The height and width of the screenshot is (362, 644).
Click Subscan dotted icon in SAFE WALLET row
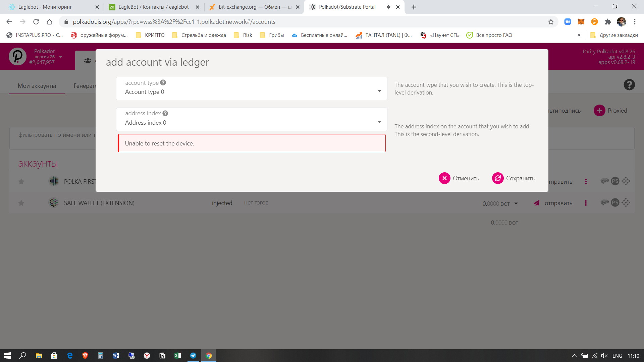(626, 202)
